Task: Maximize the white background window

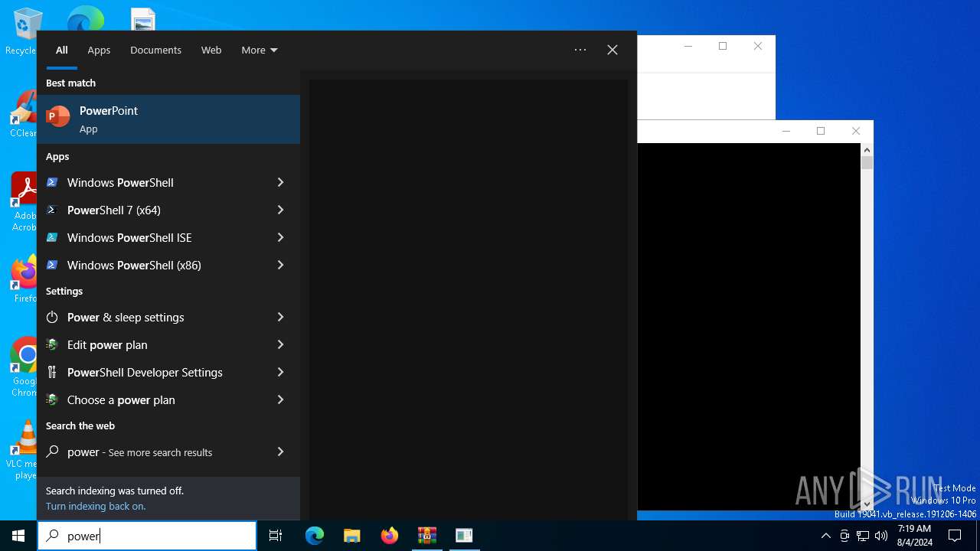Action: pyautogui.click(x=723, y=46)
